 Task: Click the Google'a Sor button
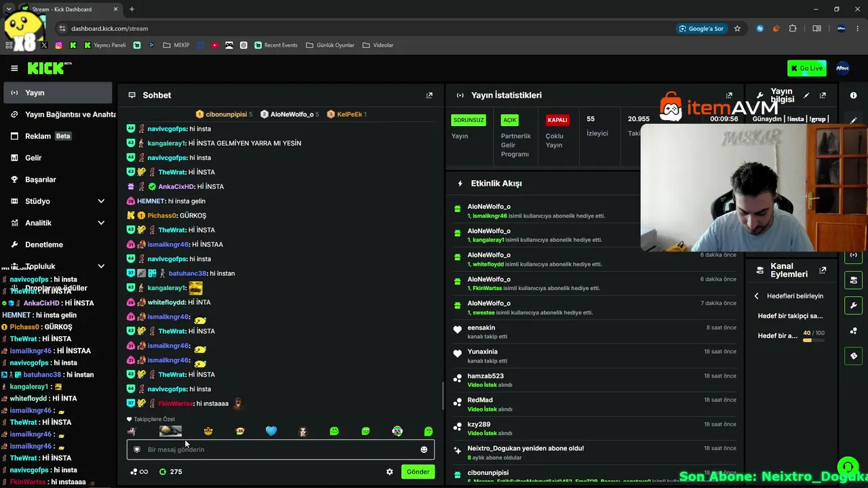(702, 28)
